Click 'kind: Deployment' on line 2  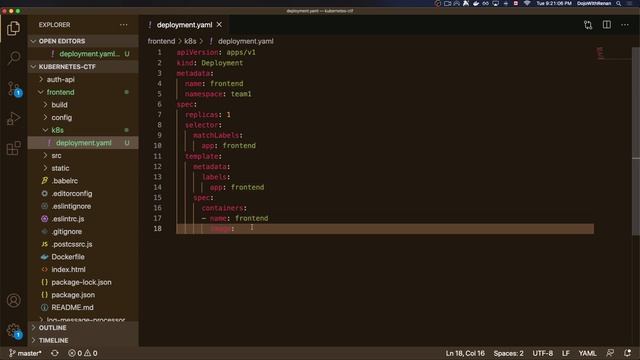[x=210, y=63]
